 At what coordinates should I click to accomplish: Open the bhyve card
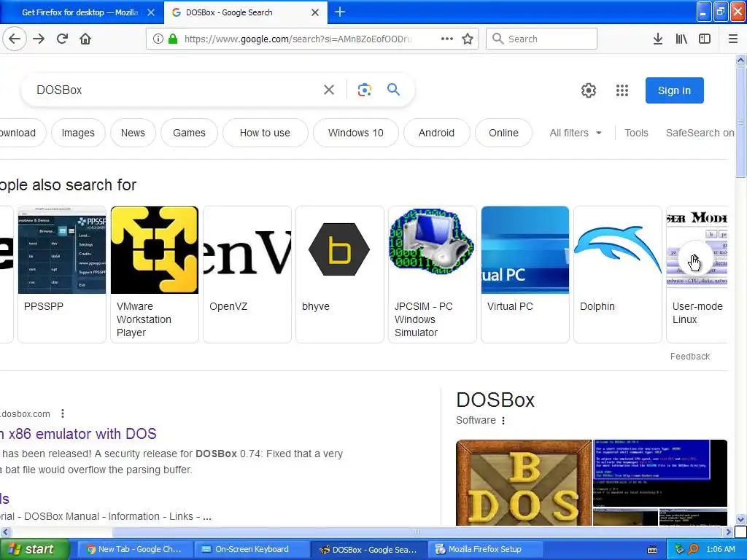[340, 274]
